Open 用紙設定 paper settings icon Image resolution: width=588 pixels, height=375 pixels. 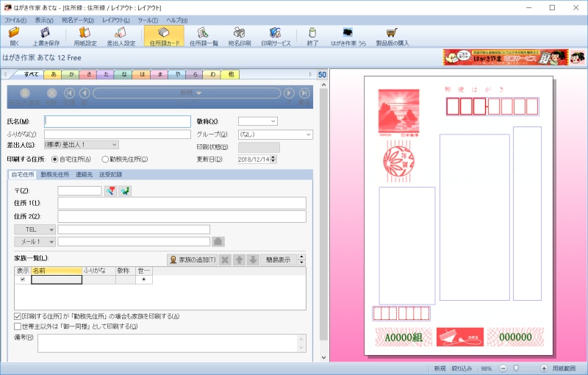(85, 36)
